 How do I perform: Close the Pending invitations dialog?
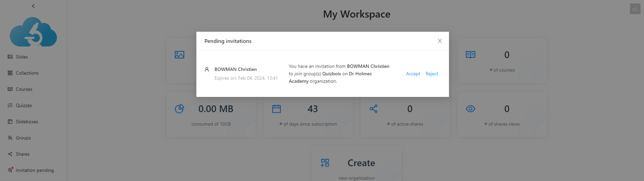(440, 41)
